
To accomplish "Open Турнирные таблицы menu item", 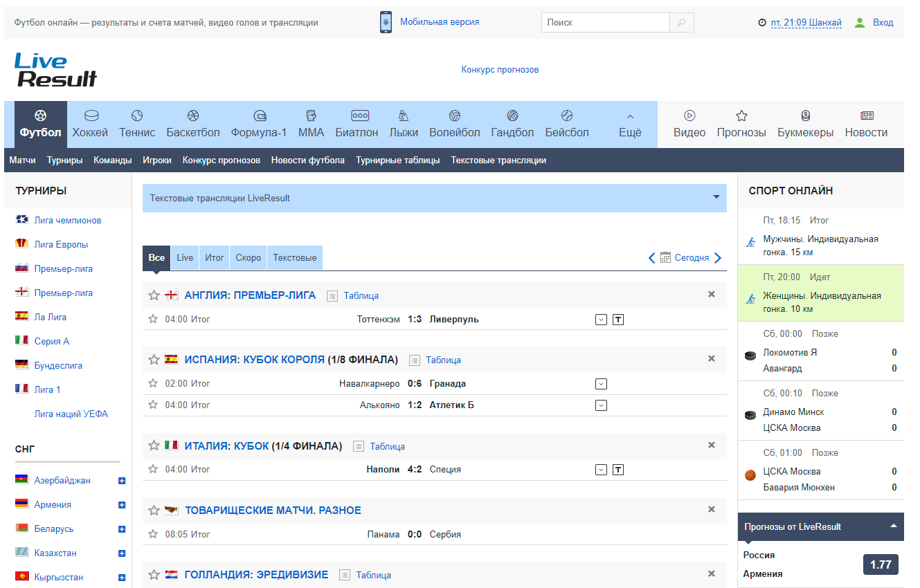I will click(397, 160).
